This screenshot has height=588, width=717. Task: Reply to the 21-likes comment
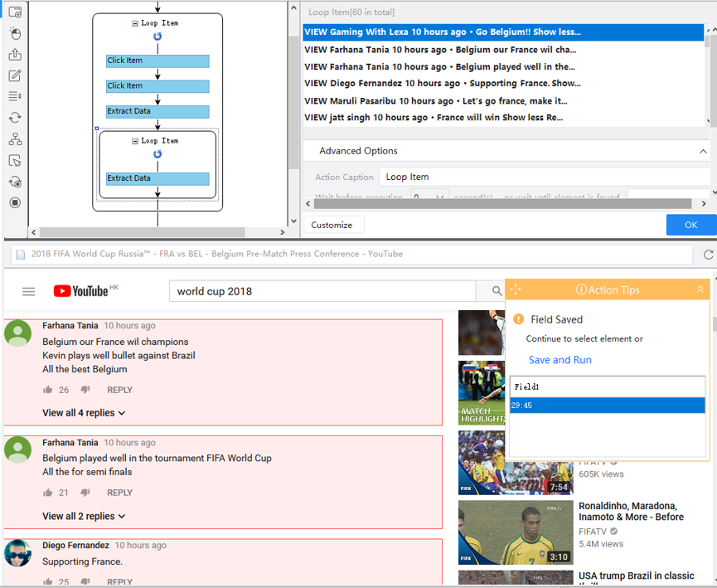click(x=119, y=493)
